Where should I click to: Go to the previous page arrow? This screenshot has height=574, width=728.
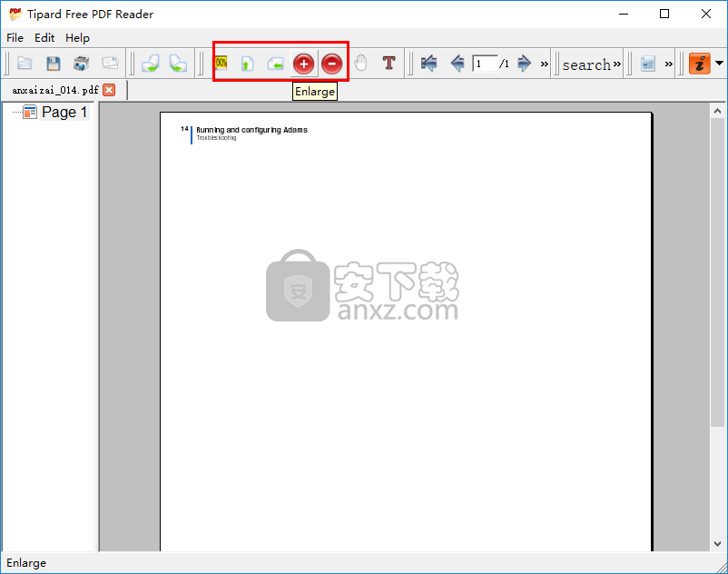pos(457,64)
